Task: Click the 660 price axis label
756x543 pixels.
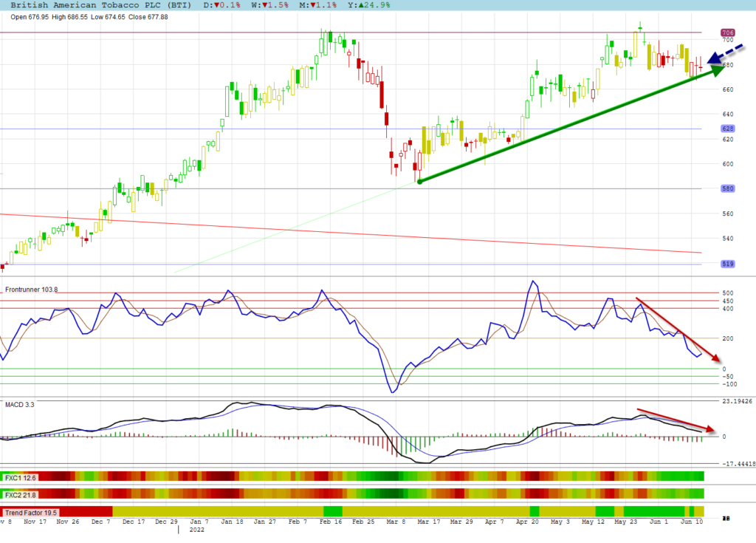Action: click(x=727, y=89)
